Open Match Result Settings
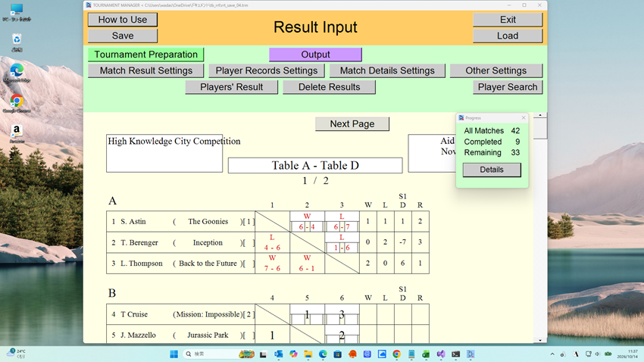 145,70
